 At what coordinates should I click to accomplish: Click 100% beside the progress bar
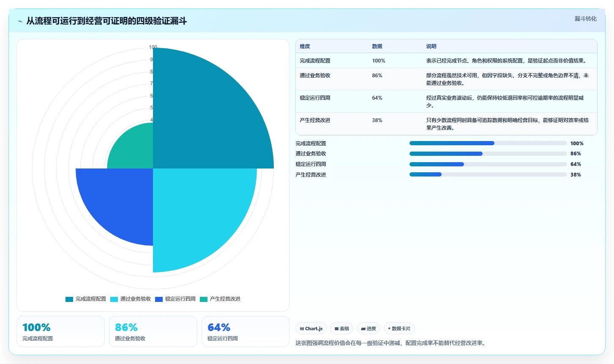[577, 144]
